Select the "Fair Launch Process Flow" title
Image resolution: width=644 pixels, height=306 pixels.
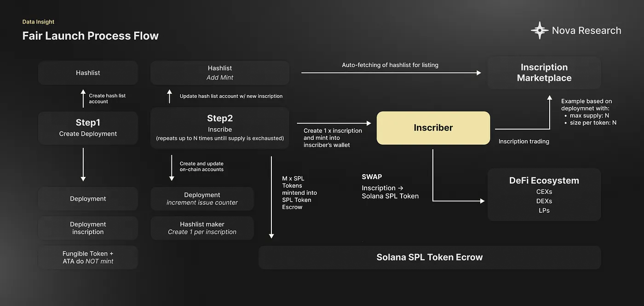tap(91, 36)
